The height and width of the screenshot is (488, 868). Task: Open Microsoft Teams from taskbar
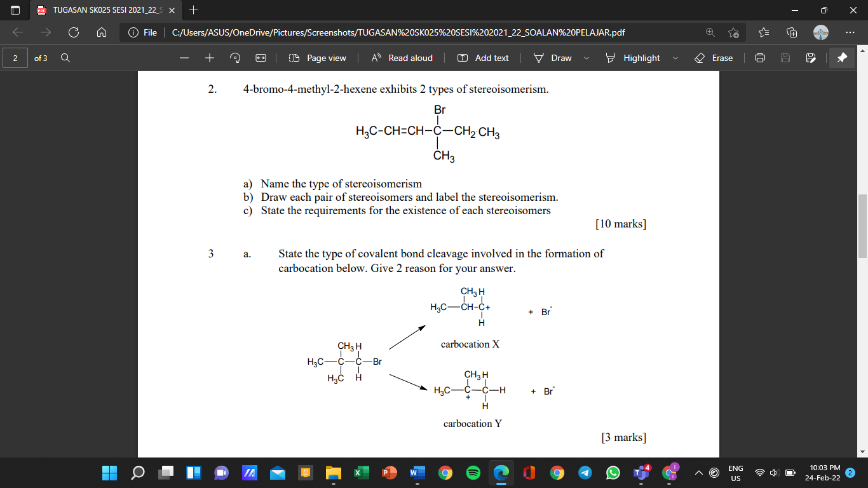(x=641, y=473)
